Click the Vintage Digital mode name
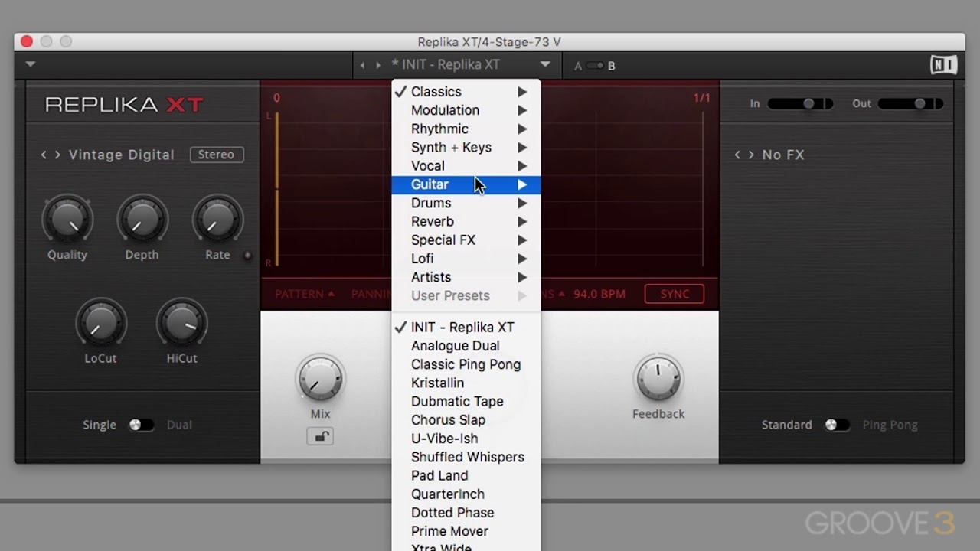980x551 pixels. 122,155
